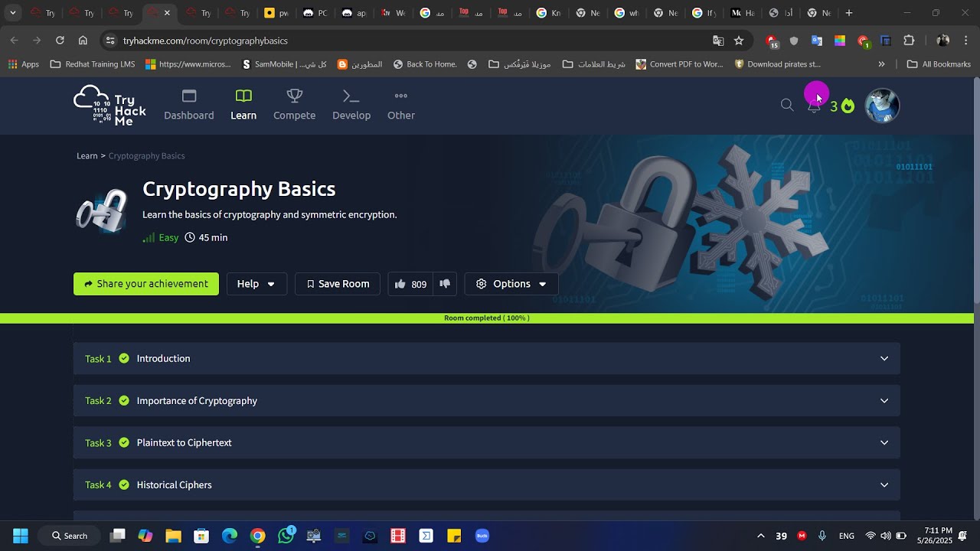Like the room with thumbs up
Viewport: 980px width, 551px height.
(x=410, y=284)
